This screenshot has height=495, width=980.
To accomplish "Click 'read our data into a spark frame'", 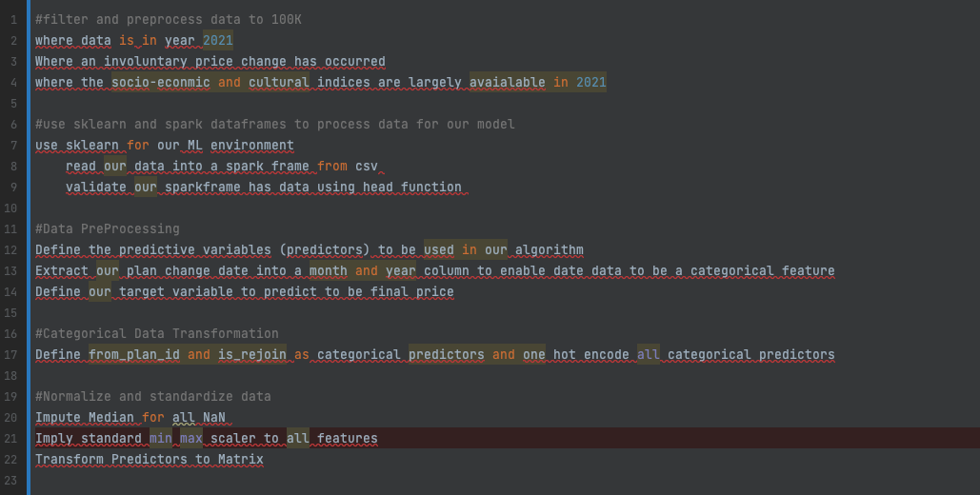I will 188,167.
